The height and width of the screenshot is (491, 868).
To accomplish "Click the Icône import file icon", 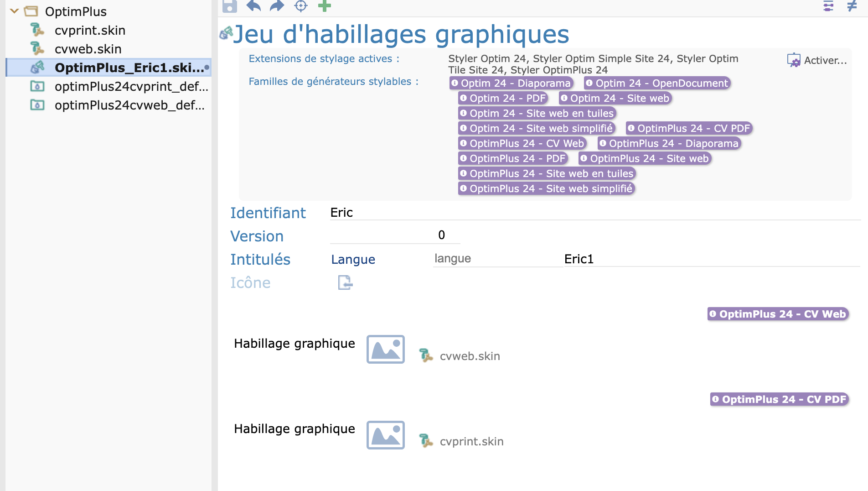I will point(345,282).
